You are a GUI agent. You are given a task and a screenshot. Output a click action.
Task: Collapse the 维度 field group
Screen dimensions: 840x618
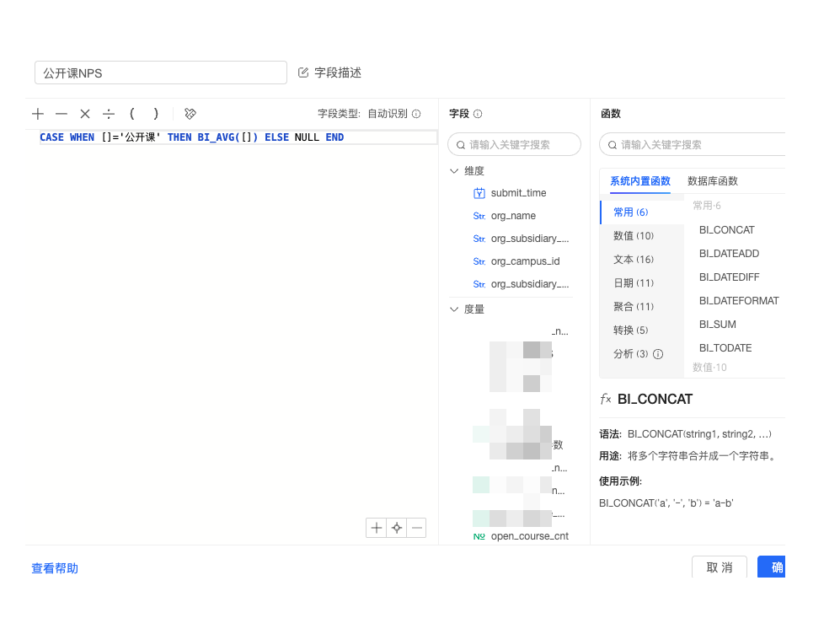(x=455, y=171)
